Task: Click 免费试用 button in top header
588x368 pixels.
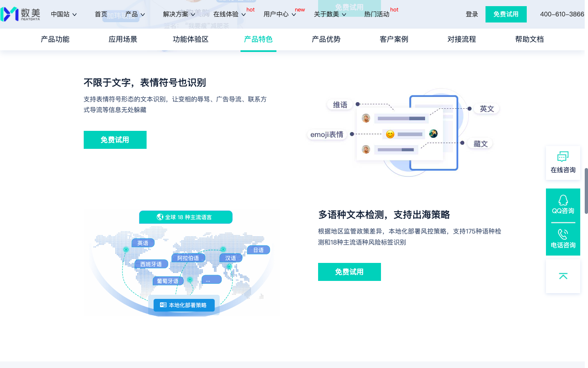Action: (x=506, y=14)
